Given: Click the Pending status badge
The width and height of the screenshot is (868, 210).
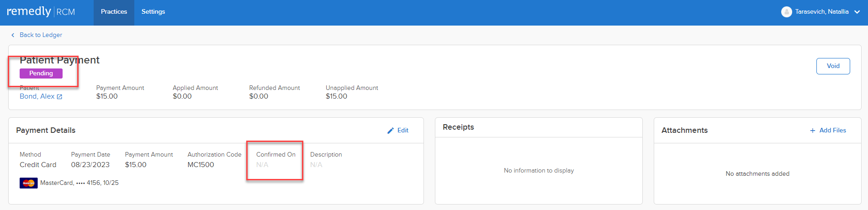Looking at the screenshot, I should click(41, 73).
